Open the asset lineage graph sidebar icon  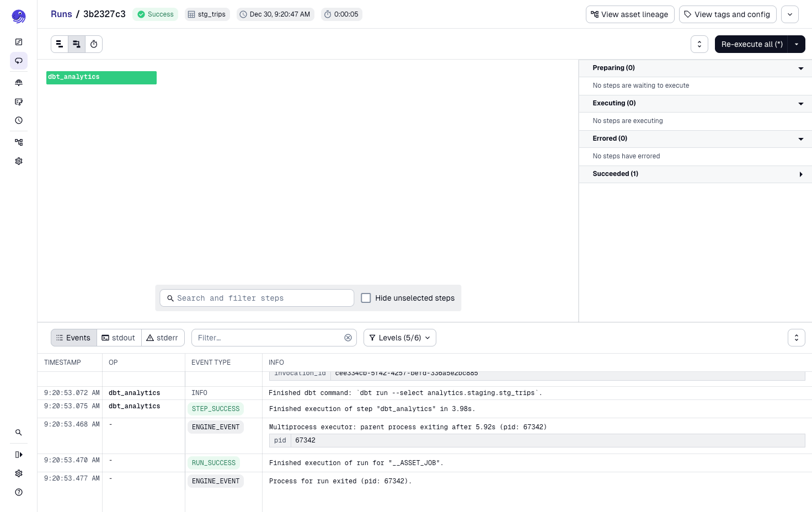coord(19,142)
